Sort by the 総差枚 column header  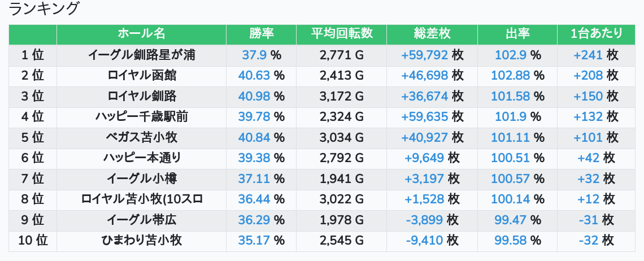pos(432,34)
